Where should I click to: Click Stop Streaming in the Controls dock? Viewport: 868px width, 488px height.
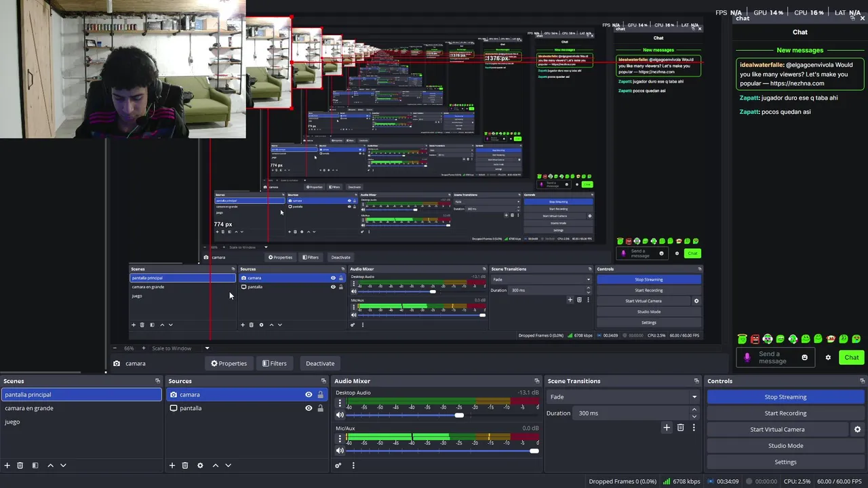tap(785, 397)
